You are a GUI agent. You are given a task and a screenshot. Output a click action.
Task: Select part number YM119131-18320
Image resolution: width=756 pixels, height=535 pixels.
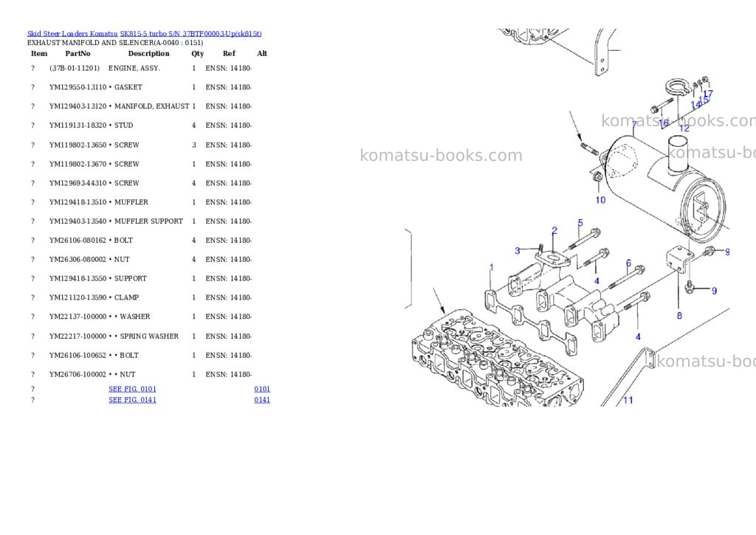(78, 125)
